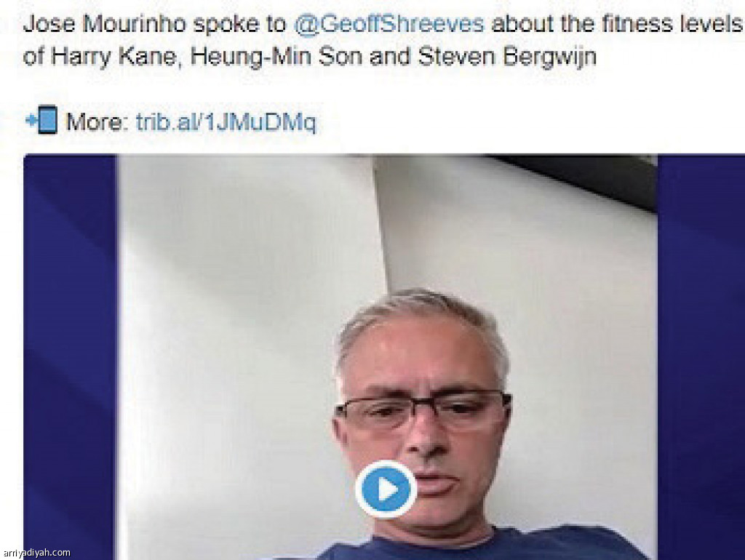The width and height of the screenshot is (745, 560).
Task: Click the words 'Jose Mourinho spoke to'
Action: 155,24
